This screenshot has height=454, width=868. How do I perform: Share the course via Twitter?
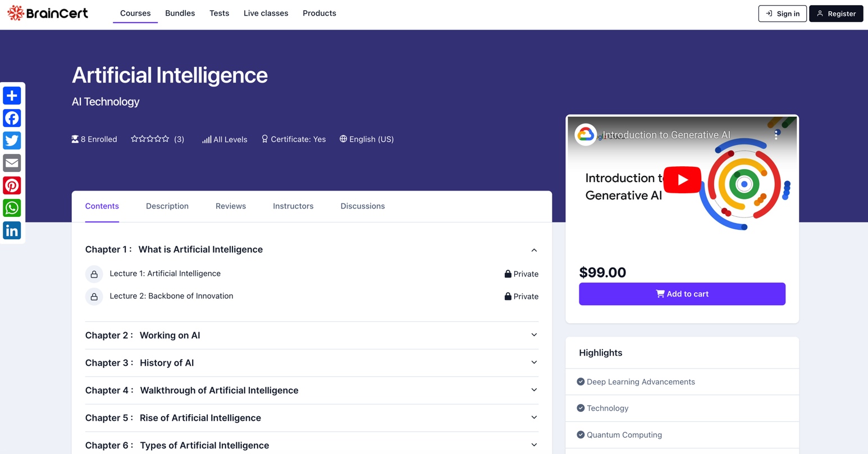12,140
